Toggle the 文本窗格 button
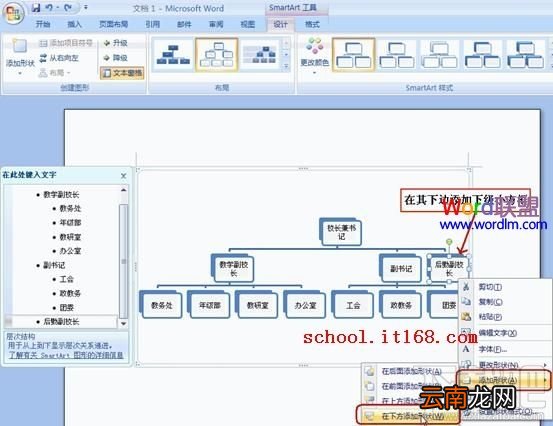Screen dimensions: 553x426 [x=122, y=73]
